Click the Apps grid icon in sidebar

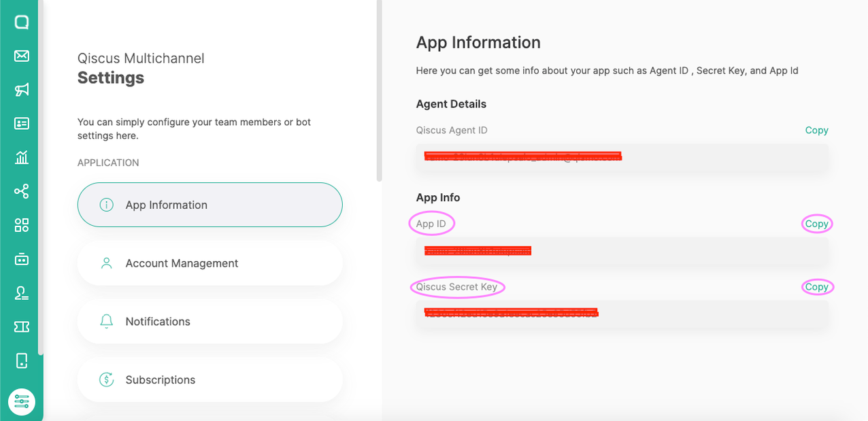(x=20, y=225)
